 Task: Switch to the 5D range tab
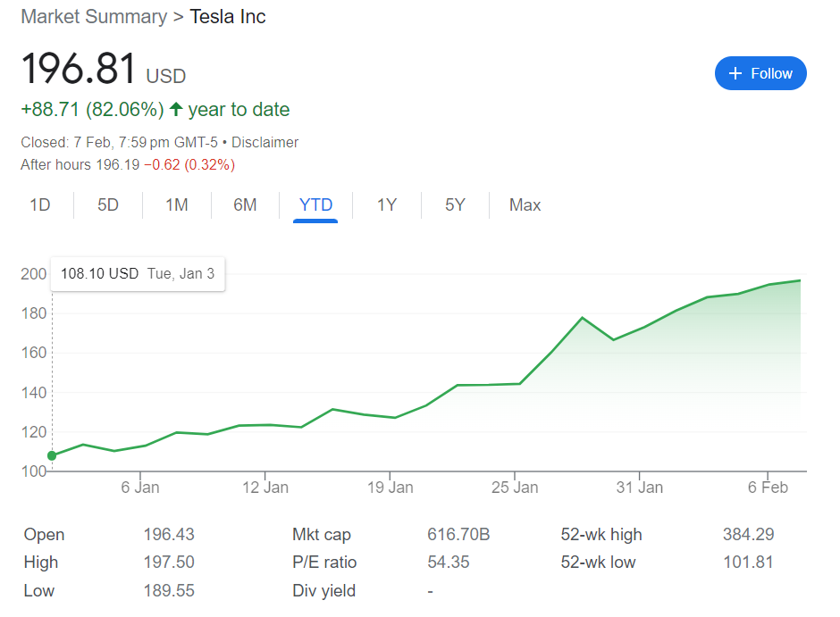[108, 205]
